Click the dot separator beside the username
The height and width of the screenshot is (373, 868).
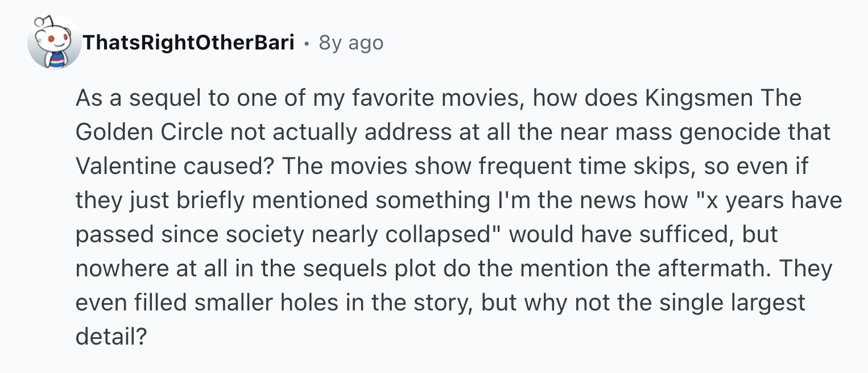pyautogui.click(x=307, y=43)
